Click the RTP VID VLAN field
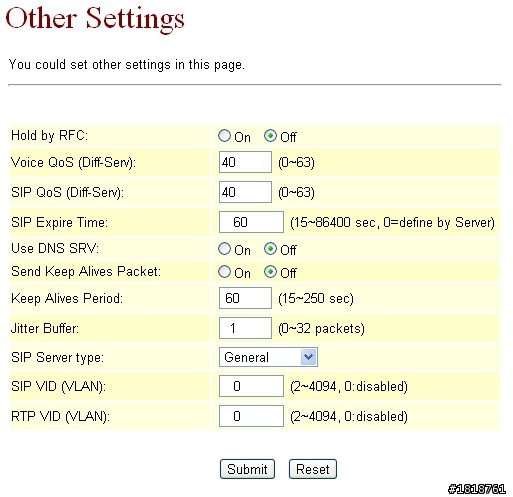Screen dimensions: 513x497 (x=251, y=416)
